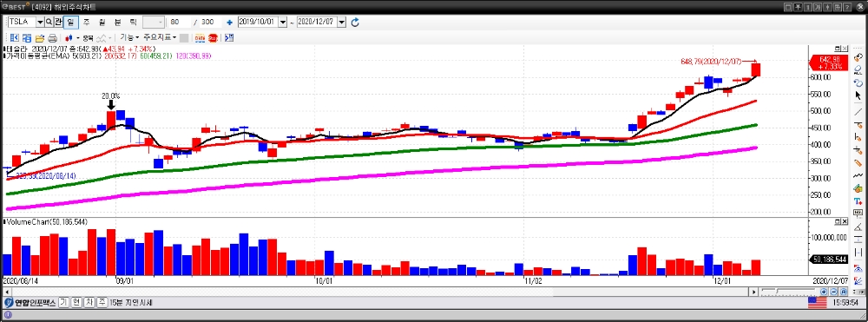
Task: Click the refresh chart arrow icon
Action: click(x=355, y=22)
